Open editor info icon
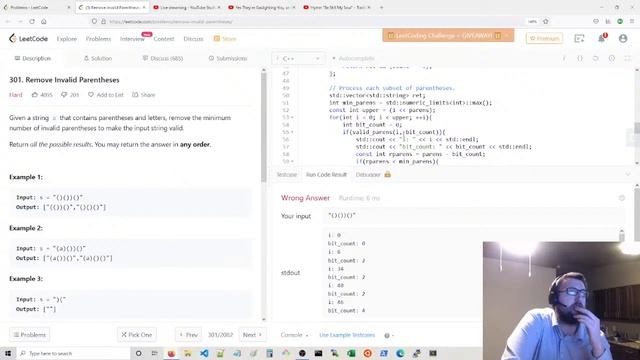Image resolution: width=640 pixels, height=360 pixels. pos(564,58)
